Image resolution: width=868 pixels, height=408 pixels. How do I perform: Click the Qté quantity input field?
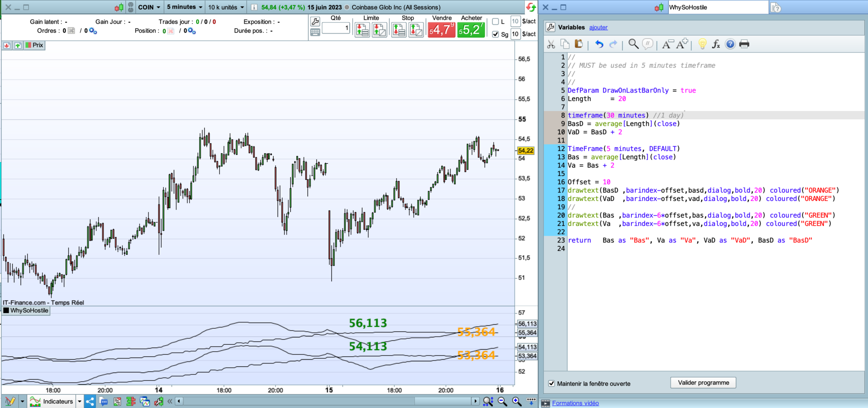tap(336, 28)
